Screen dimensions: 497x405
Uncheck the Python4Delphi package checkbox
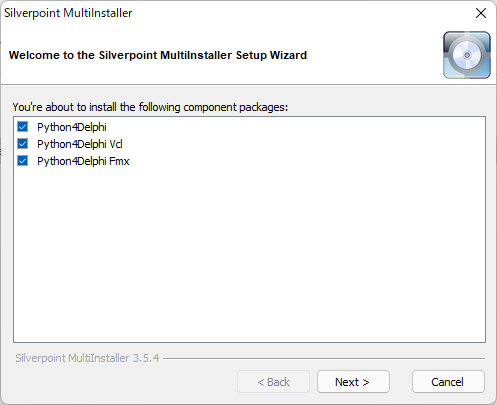23,127
